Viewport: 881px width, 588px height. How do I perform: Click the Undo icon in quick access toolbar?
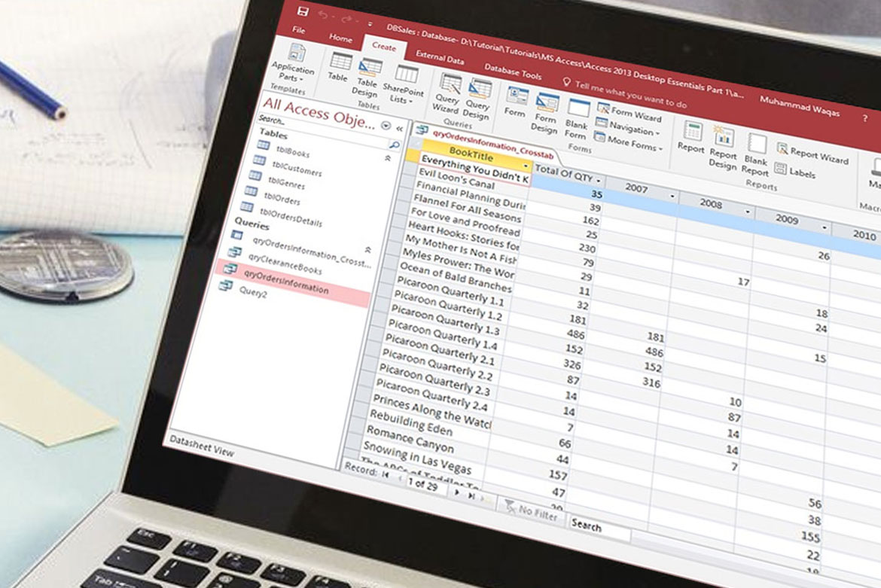323,15
